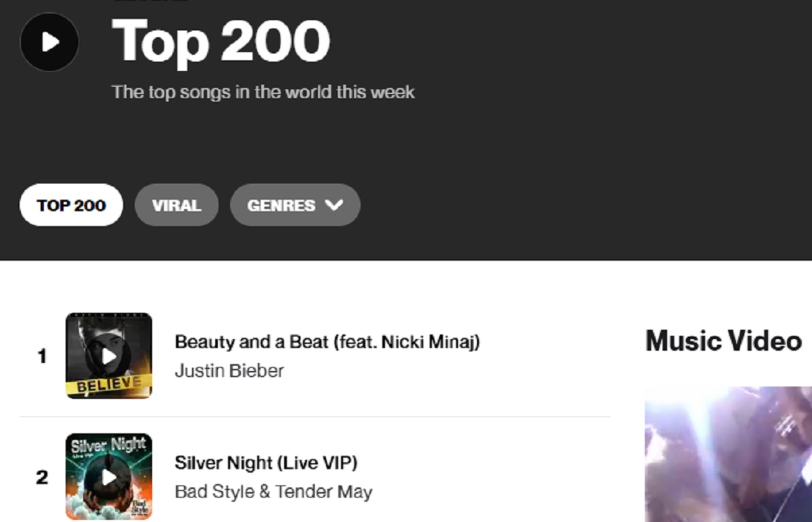Image resolution: width=812 pixels, height=522 pixels.
Task: Select the TOP 200 tab
Action: [71, 205]
